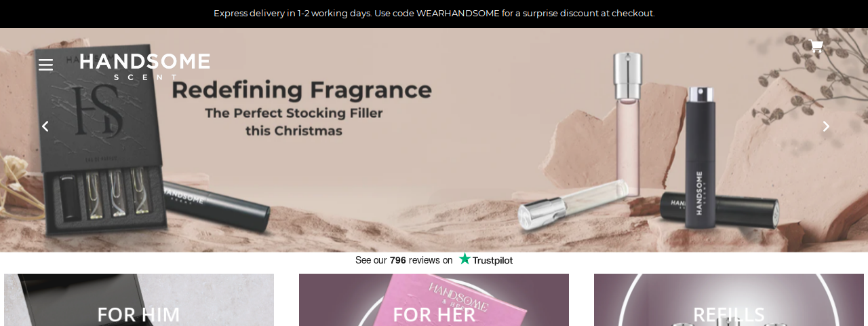The height and width of the screenshot is (326, 868).
Task: Open the shopping cart
Action: pyautogui.click(x=816, y=46)
